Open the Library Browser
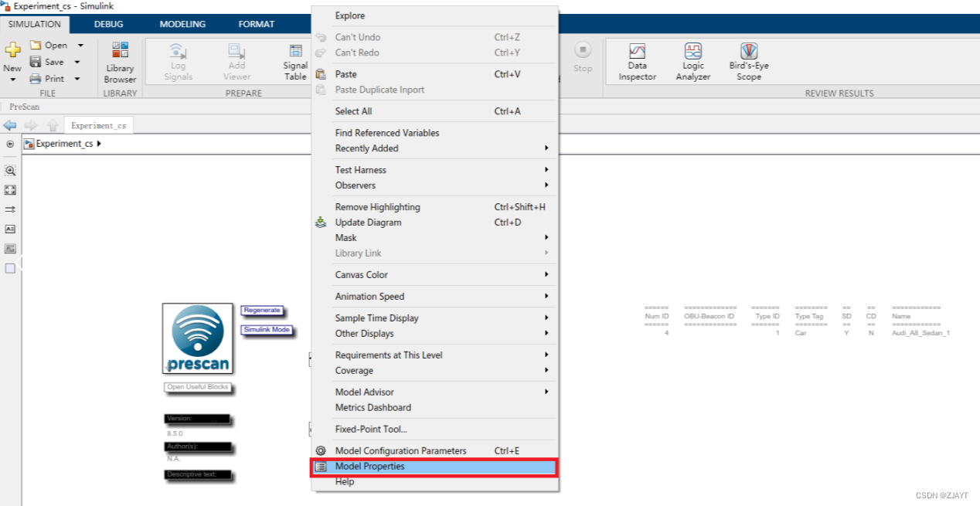980x506 pixels. [120, 63]
